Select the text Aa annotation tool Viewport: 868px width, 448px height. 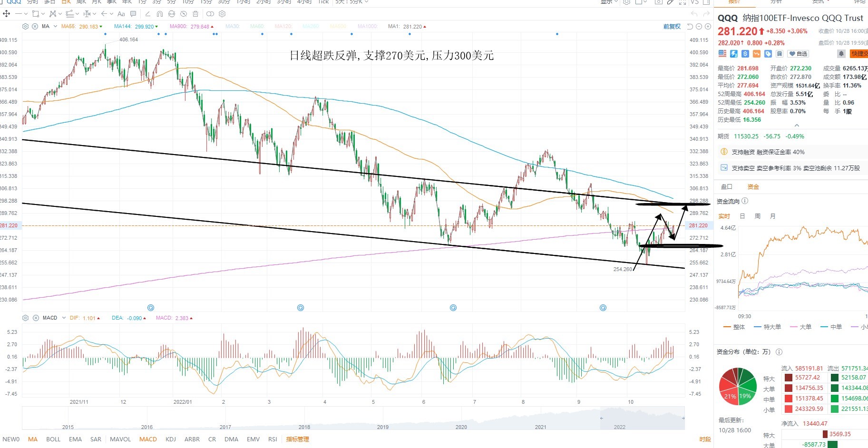(121, 14)
